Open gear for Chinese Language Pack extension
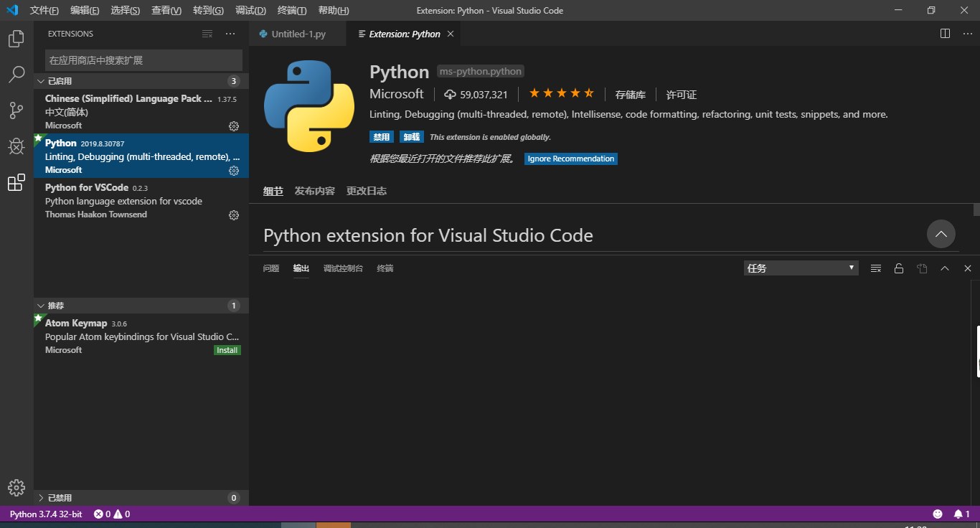This screenshot has width=980, height=528. pos(234,126)
